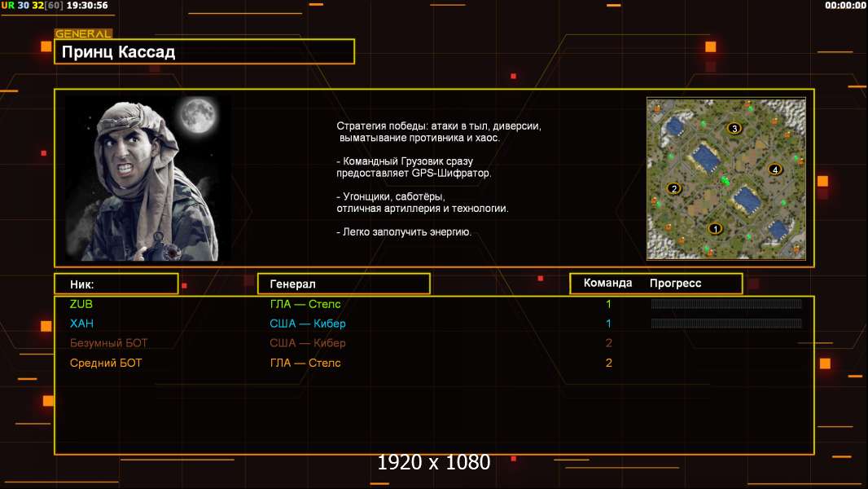Screen dimensions: 868x489
Task: Click team number 2 in the Средний БОТ row
Action: coord(609,363)
